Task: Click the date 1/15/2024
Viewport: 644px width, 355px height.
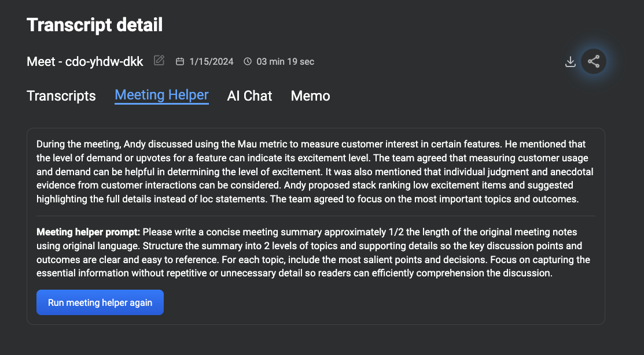Action: click(211, 61)
